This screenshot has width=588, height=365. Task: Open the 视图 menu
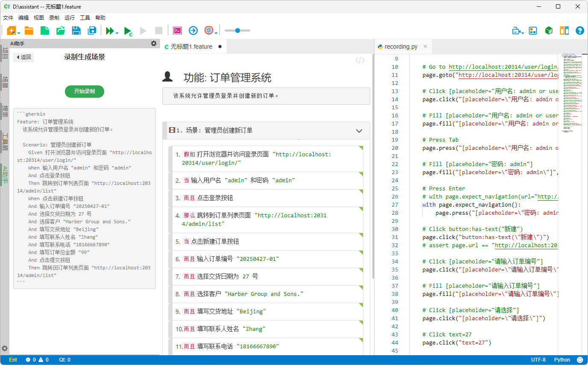[39, 18]
